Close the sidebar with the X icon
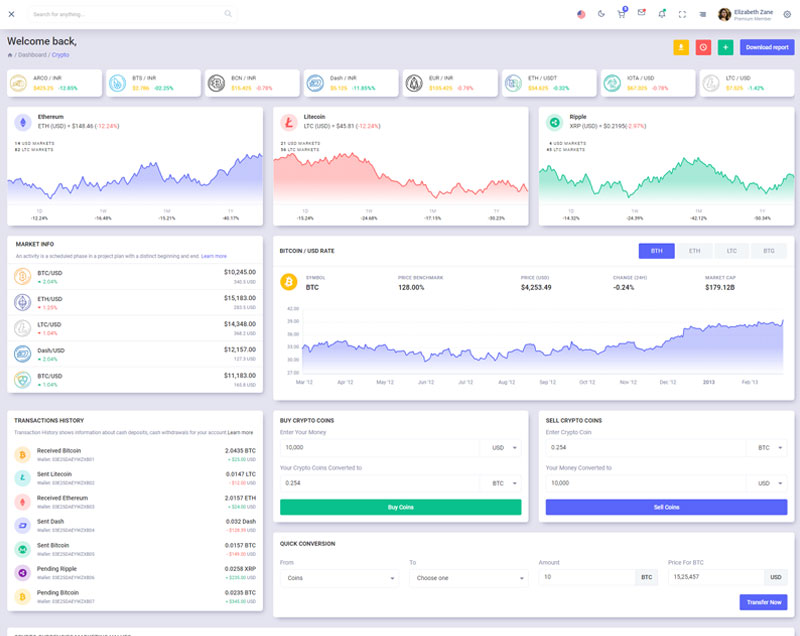The image size is (800, 636). (x=11, y=14)
